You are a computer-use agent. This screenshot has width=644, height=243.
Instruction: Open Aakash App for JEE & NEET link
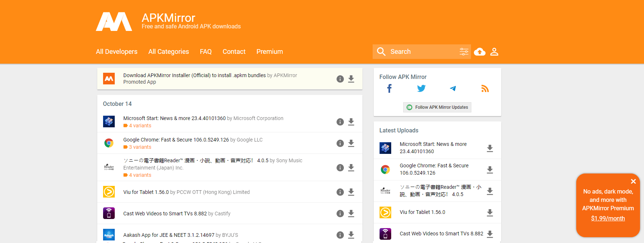click(x=169, y=235)
